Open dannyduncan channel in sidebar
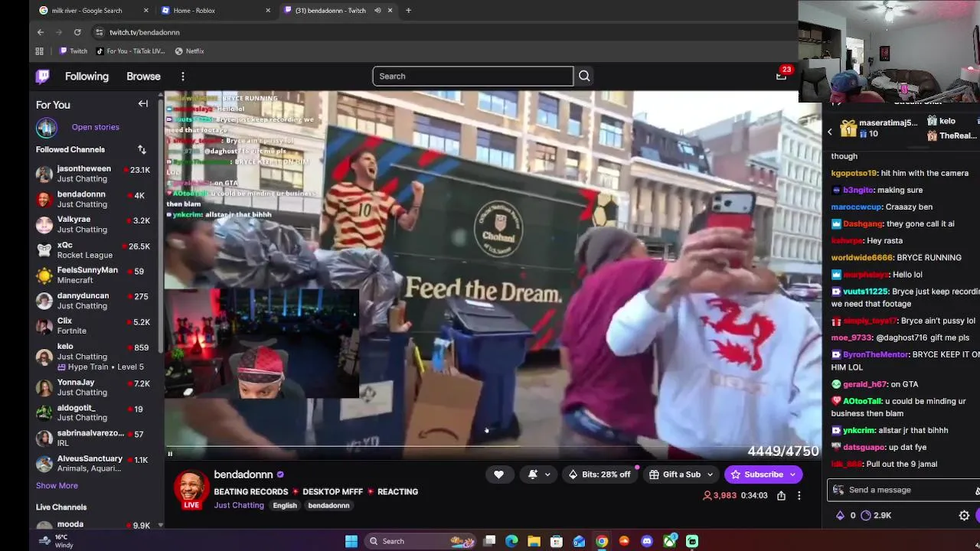980x551 pixels. 93,301
